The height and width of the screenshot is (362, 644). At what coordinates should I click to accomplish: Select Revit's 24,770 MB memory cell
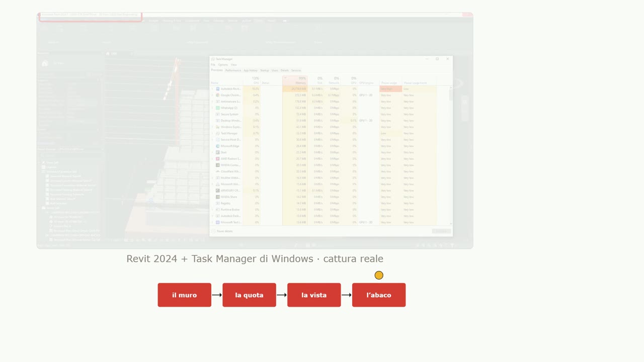295,89
